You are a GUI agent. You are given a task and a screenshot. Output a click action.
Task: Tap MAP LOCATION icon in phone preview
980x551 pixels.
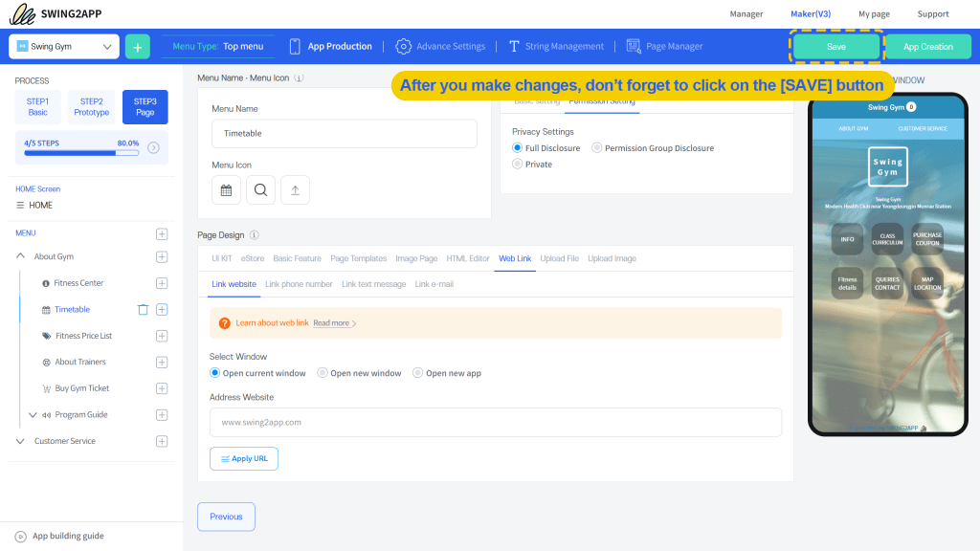927,283
